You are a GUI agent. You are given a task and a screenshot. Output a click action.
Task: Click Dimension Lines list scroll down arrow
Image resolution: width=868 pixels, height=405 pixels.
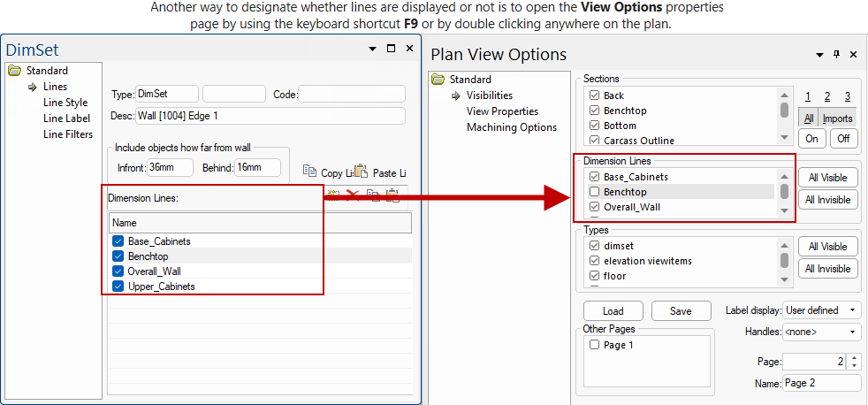coord(784,210)
